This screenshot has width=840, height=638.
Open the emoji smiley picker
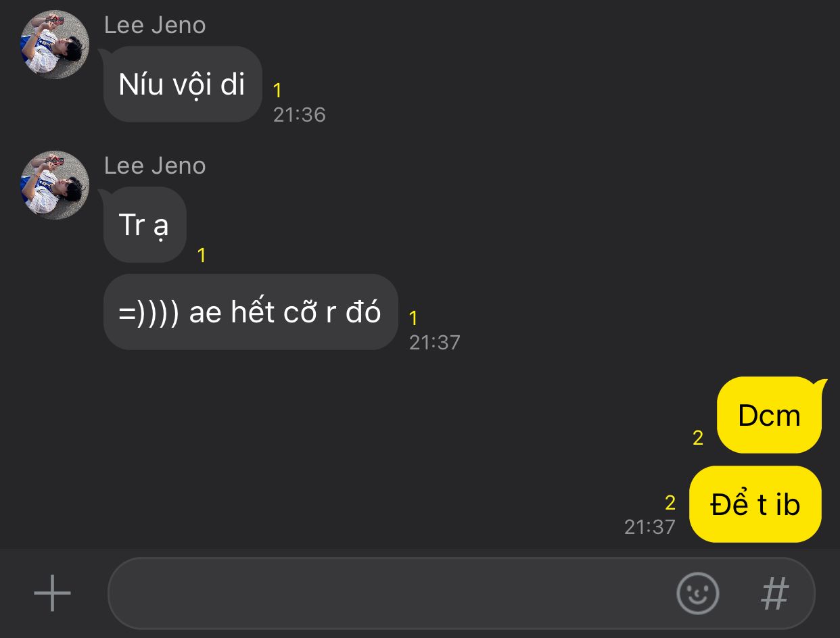[x=697, y=593]
